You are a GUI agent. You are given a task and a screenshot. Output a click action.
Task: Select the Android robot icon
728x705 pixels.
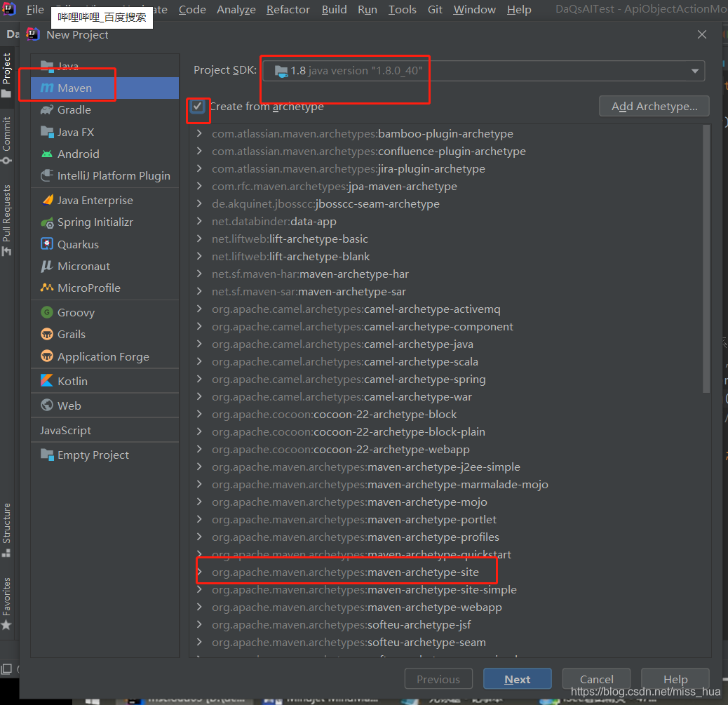coord(47,154)
